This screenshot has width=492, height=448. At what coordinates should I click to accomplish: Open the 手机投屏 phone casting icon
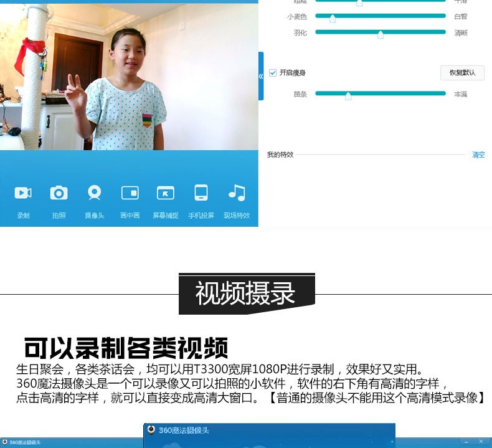pos(201,193)
